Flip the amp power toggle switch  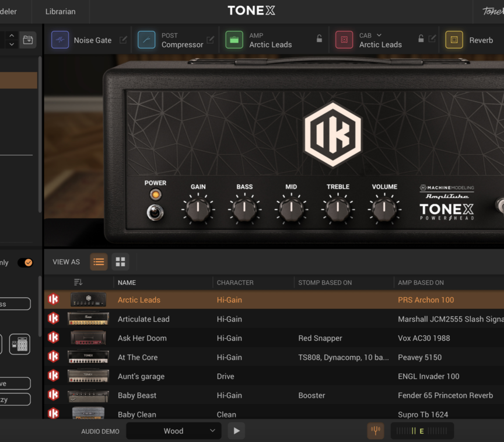pos(155,213)
